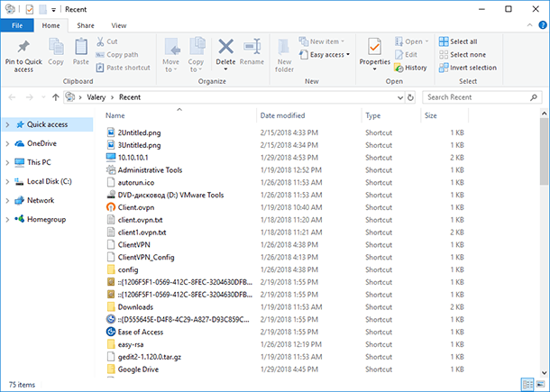Click Select none in ribbon

pos(463,55)
